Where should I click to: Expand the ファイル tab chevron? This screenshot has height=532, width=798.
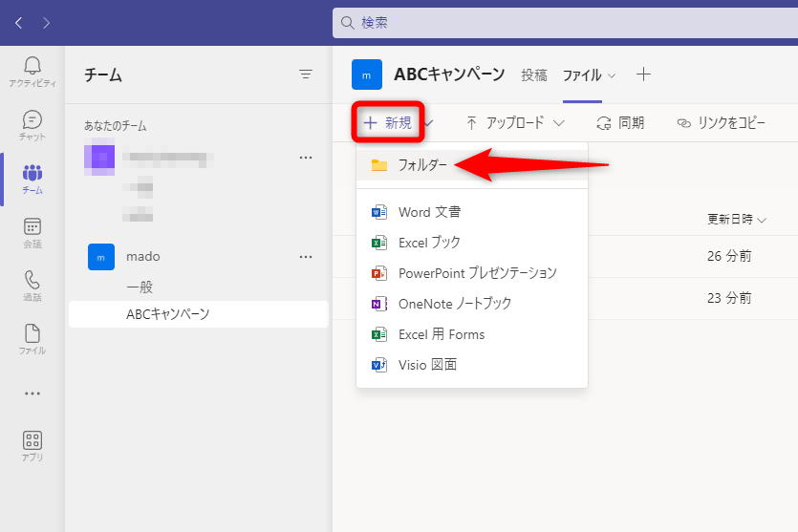click(613, 75)
